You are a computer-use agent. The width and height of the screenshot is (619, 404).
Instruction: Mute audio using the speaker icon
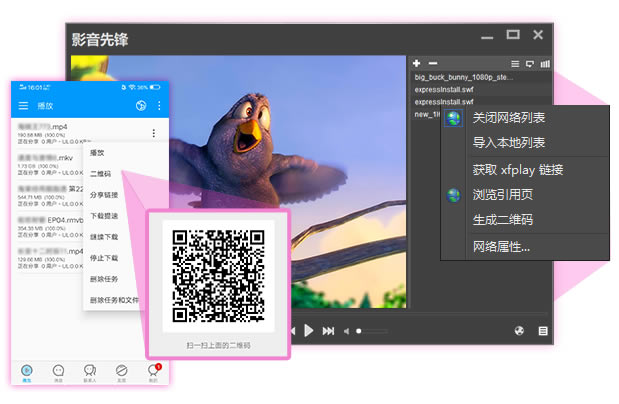tap(347, 331)
